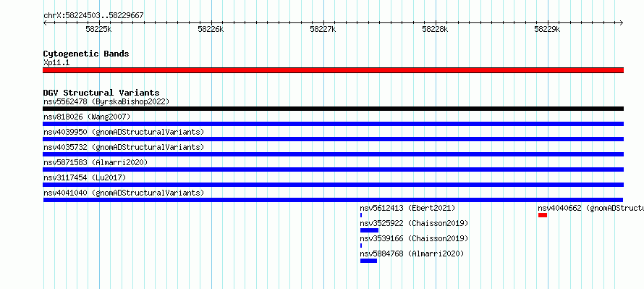644x289 pixels.
Task: Click the nsv3525922 blue variant bar
Action: pos(369,230)
